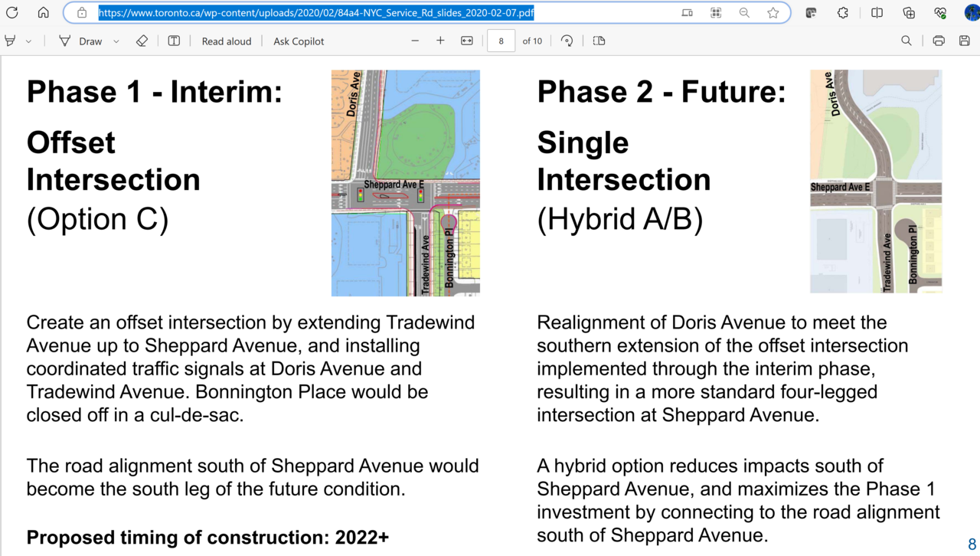980x556 pixels.
Task: Click the Fit to width icon
Action: [x=467, y=41]
